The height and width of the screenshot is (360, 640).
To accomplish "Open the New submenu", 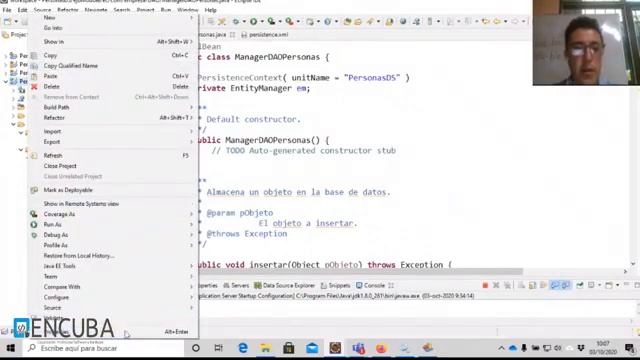I will click(x=113, y=18).
